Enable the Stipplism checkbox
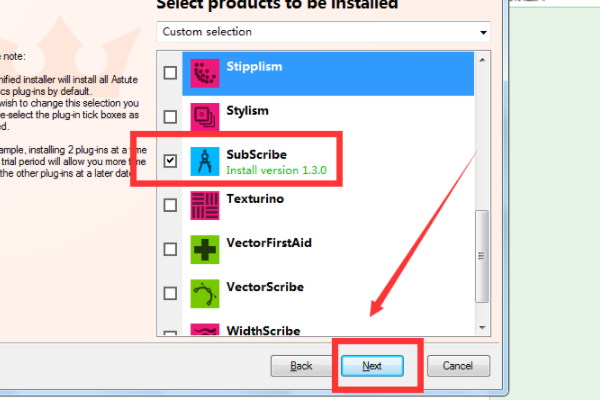The image size is (600, 400). [170, 73]
